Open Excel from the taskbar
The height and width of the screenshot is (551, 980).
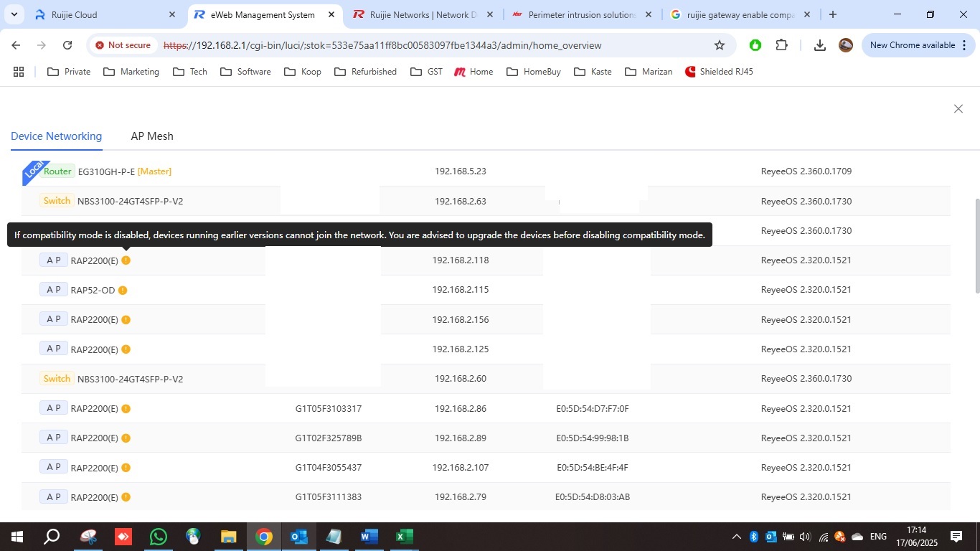[404, 537]
